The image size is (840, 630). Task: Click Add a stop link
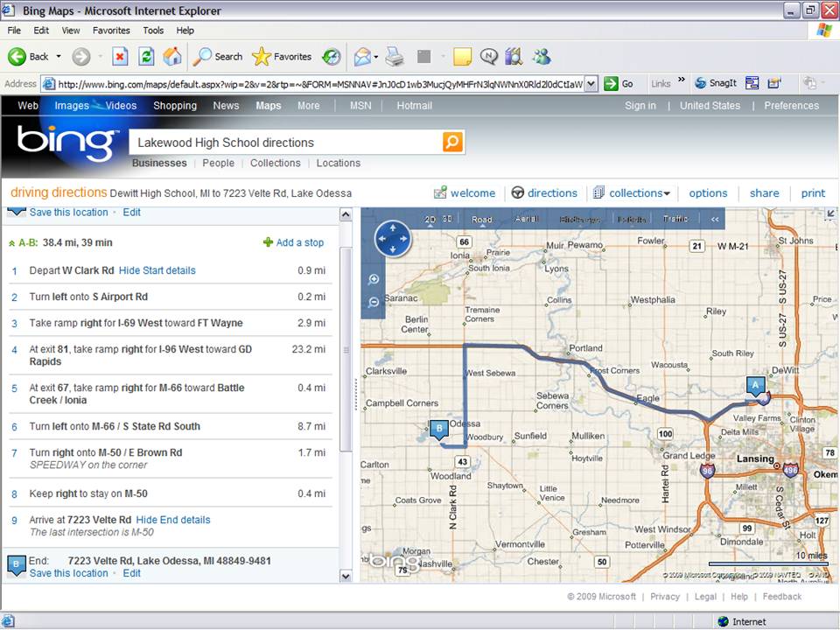[294, 242]
